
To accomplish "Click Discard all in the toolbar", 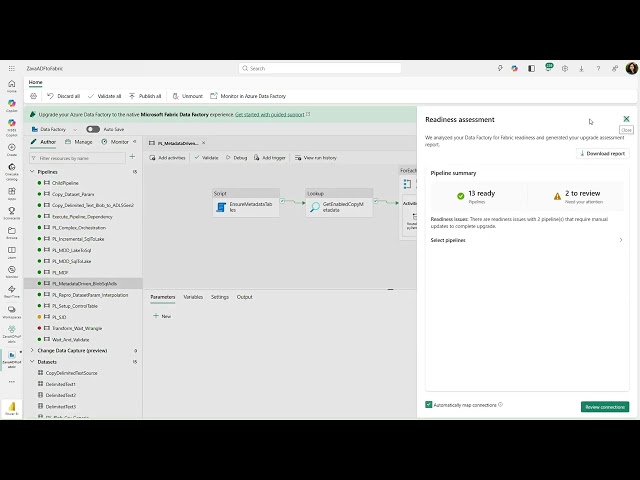I will [x=63, y=96].
